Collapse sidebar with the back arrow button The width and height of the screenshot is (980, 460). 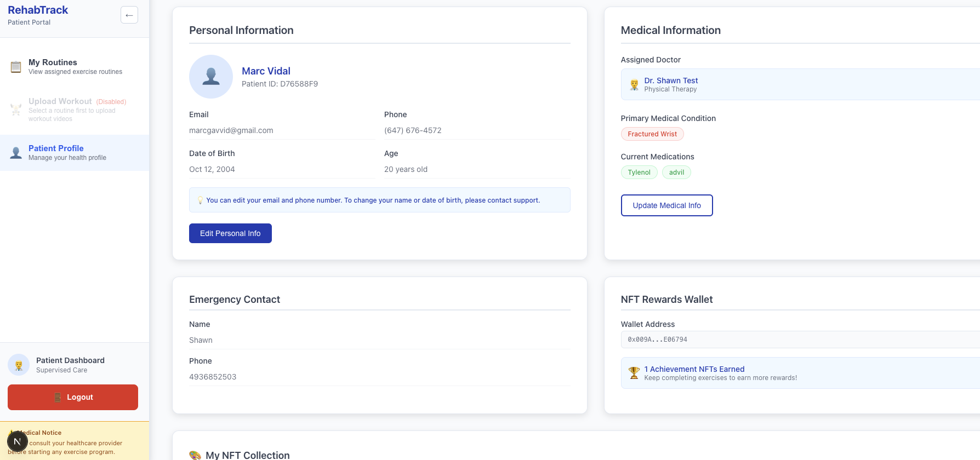coord(129,15)
